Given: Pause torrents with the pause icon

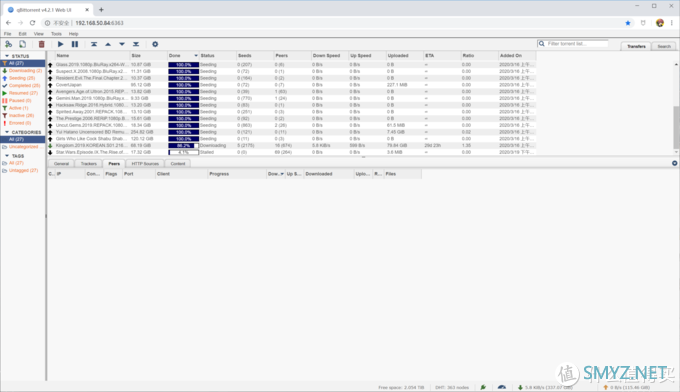Looking at the screenshot, I should [75, 44].
